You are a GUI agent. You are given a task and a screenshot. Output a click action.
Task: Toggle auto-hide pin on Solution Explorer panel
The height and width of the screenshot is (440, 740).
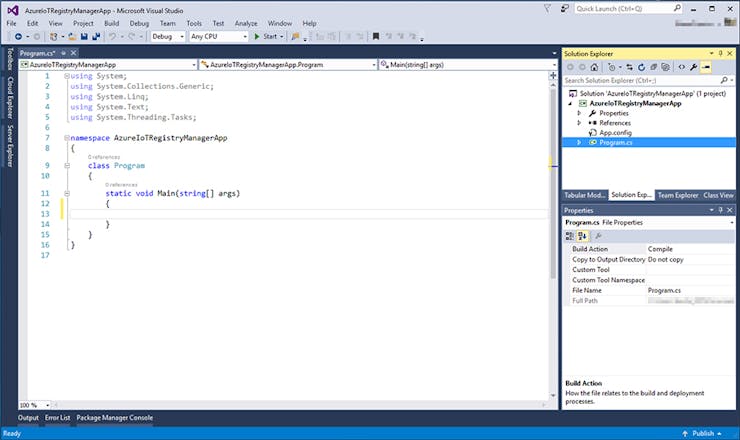point(721,53)
